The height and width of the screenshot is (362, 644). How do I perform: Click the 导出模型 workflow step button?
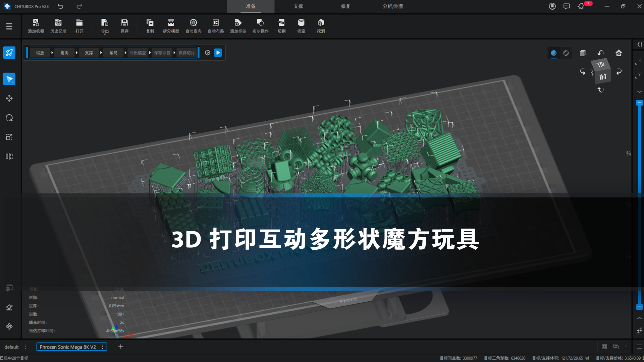tap(138, 53)
